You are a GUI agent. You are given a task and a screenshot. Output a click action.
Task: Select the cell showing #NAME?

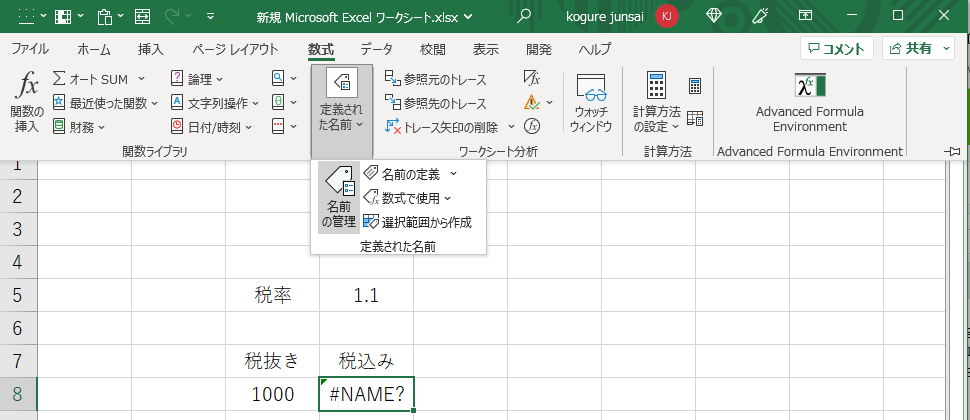pos(367,393)
